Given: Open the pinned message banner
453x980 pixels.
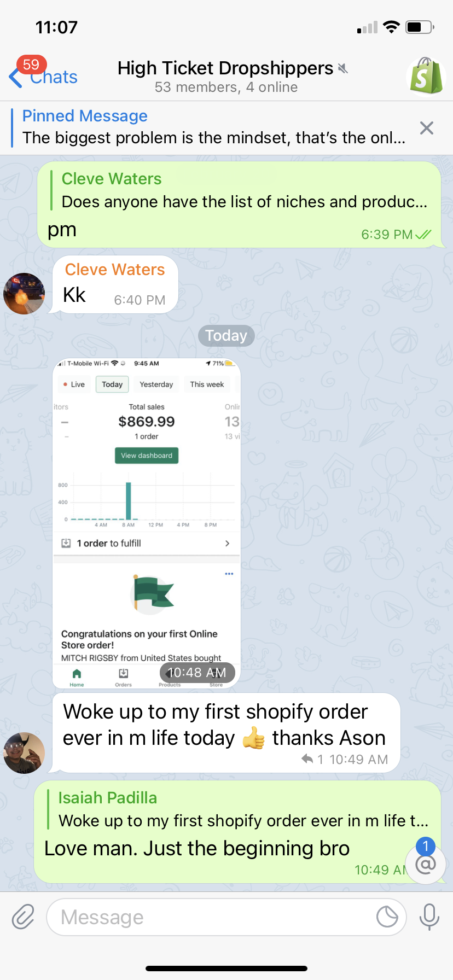Looking at the screenshot, I should coord(213,127).
